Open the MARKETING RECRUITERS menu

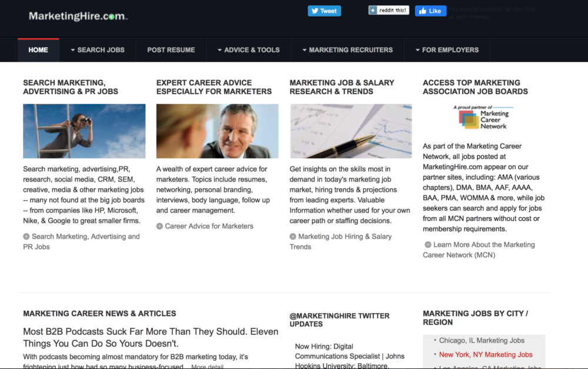[x=348, y=50]
